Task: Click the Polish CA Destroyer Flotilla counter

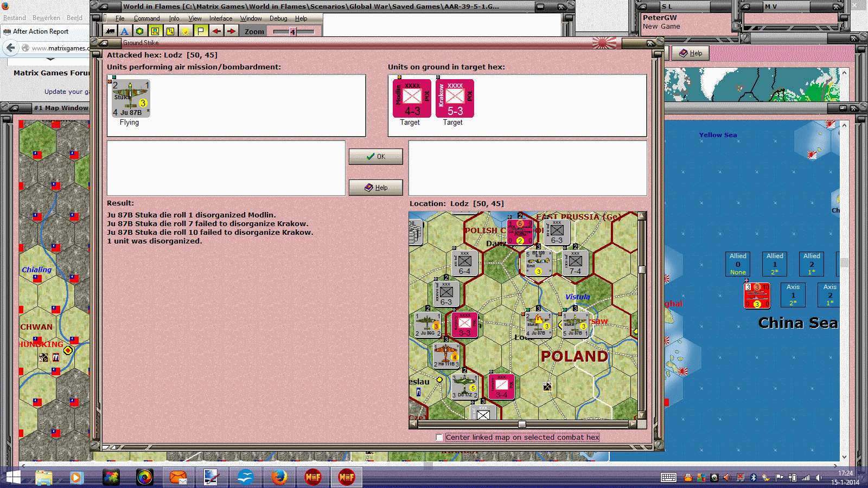Action: click(x=520, y=232)
